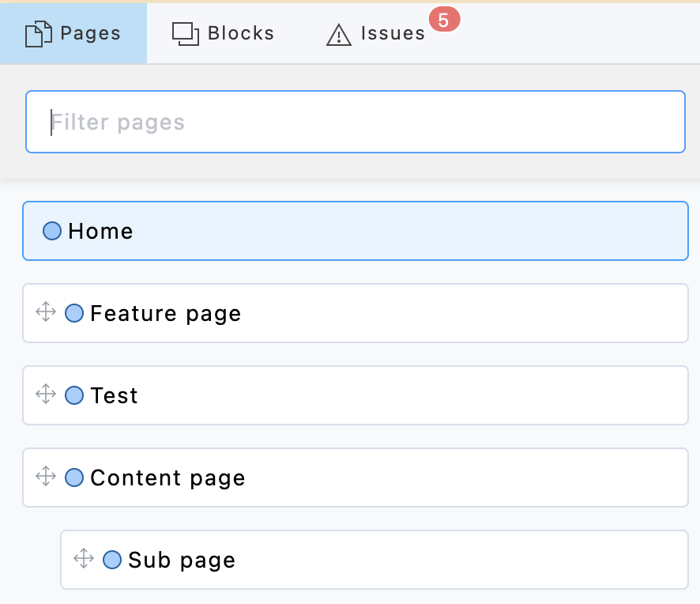Click the red Issues count badge

(x=443, y=21)
